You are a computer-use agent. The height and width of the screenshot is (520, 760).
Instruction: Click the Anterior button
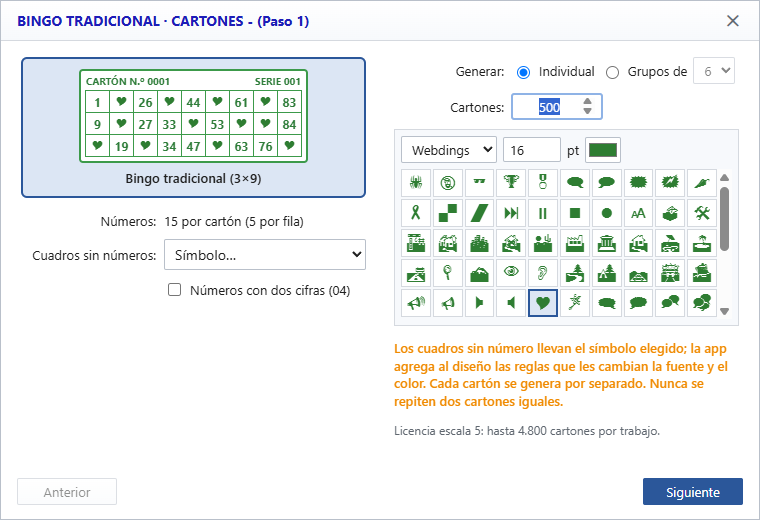(x=67, y=492)
